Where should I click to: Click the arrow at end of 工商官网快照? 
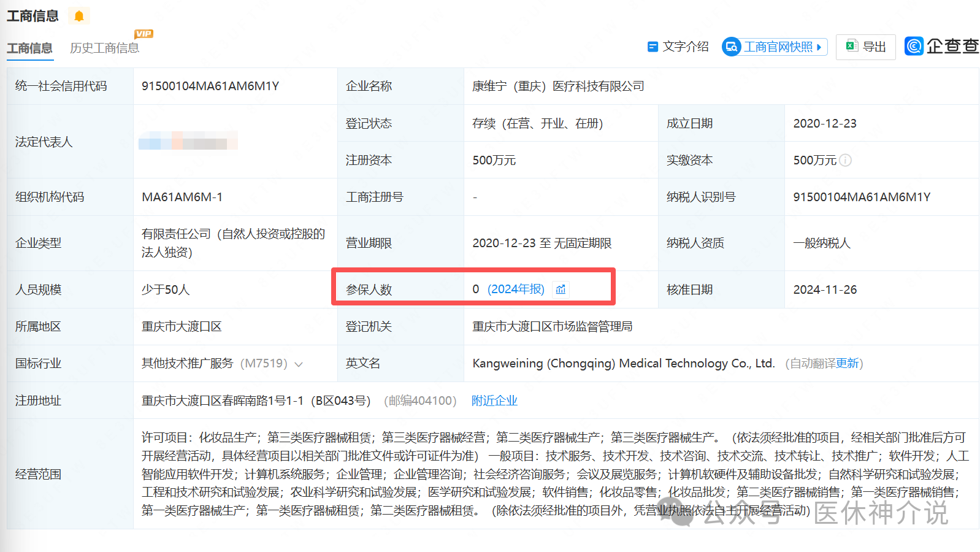pyautogui.click(x=819, y=47)
